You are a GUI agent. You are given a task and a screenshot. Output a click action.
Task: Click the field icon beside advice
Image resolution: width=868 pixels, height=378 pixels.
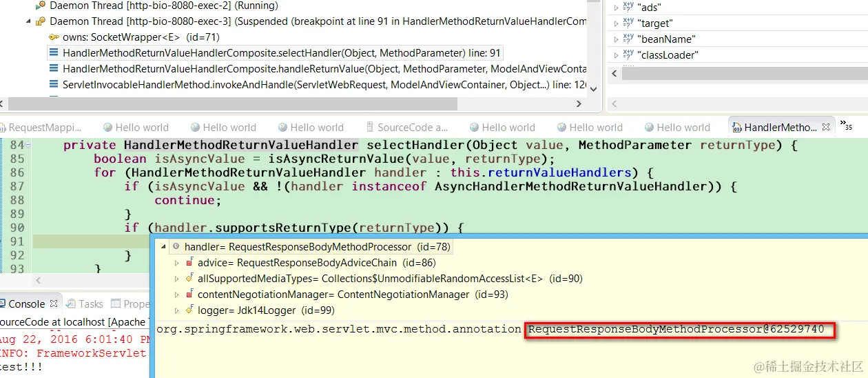point(189,263)
